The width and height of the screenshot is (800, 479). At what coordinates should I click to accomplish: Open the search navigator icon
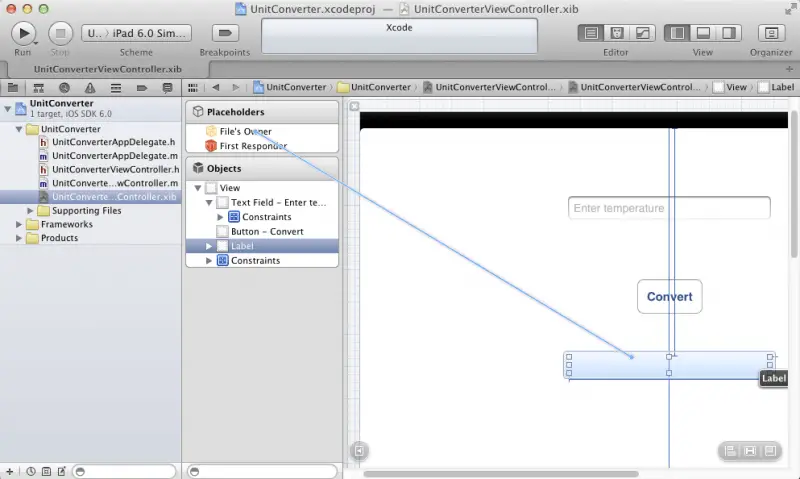pos(64,89)
